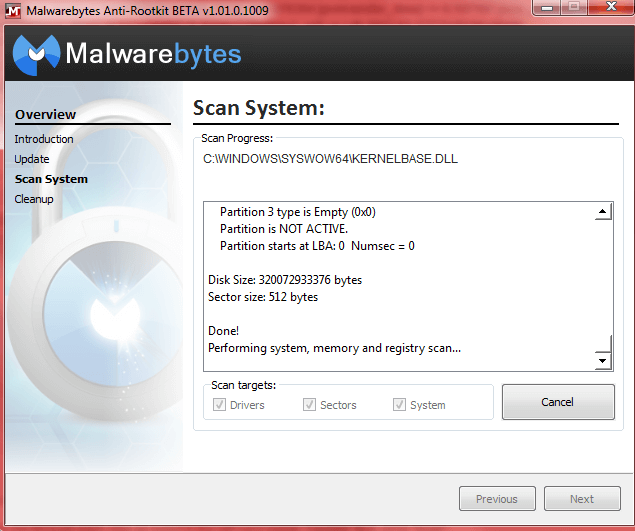Viewport: 635px width, 531px height.
Task: Click the Overview sidebar heading
Action: pos(45,115)
